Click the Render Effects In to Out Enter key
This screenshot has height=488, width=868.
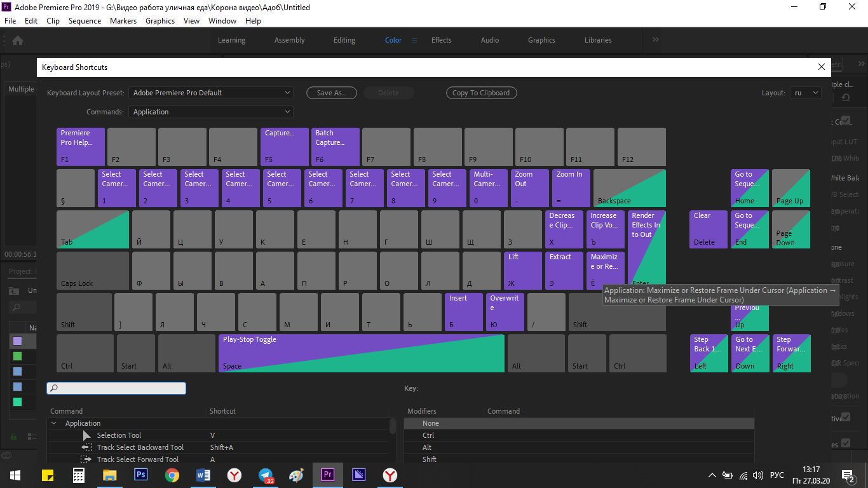(x=647, y=248)
